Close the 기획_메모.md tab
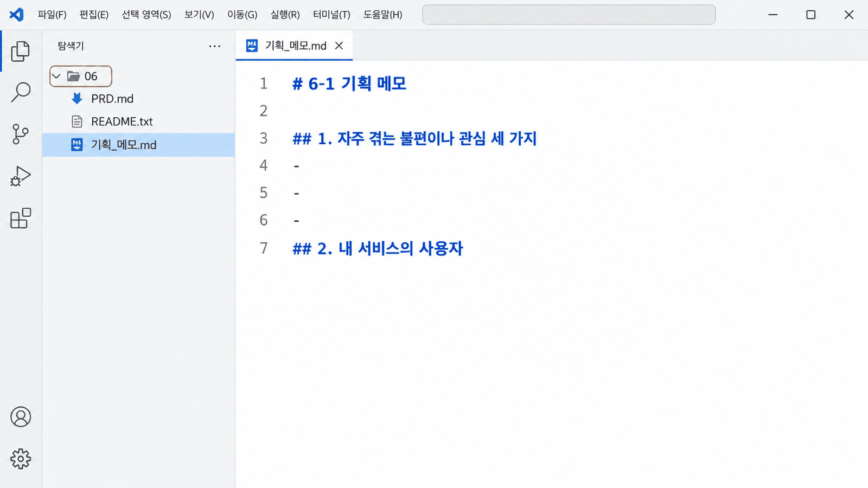The width and height of the screenshot is (868, 488). 339,46
